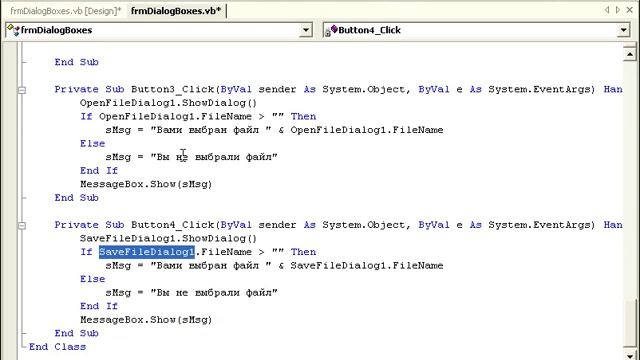This screenshot has width=640, height=360.
Task: Open the Button4_Click method dropdown
Action: pyautogui.click(x=623, y=30)
